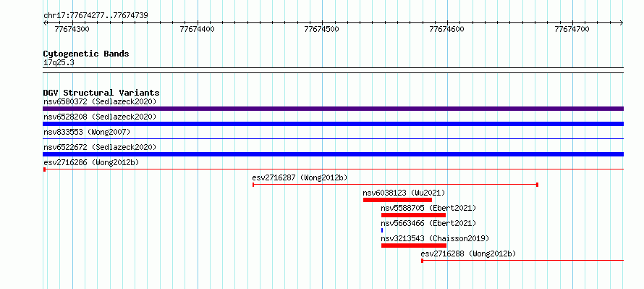This screenshot has width=644, height=289.
Task: Select the red nsv5588705 variant bar
Action: pyautogui.click(x=413, y=215)
